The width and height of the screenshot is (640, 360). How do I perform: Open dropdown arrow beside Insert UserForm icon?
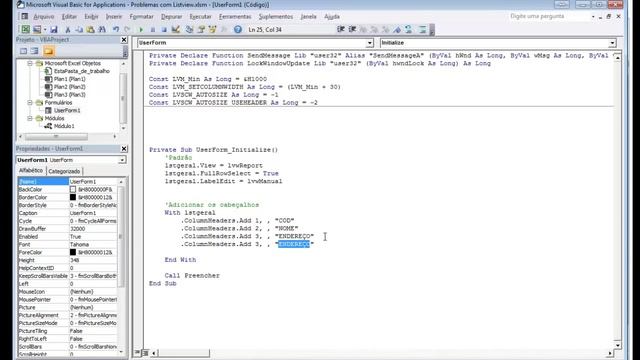point(45,29)
